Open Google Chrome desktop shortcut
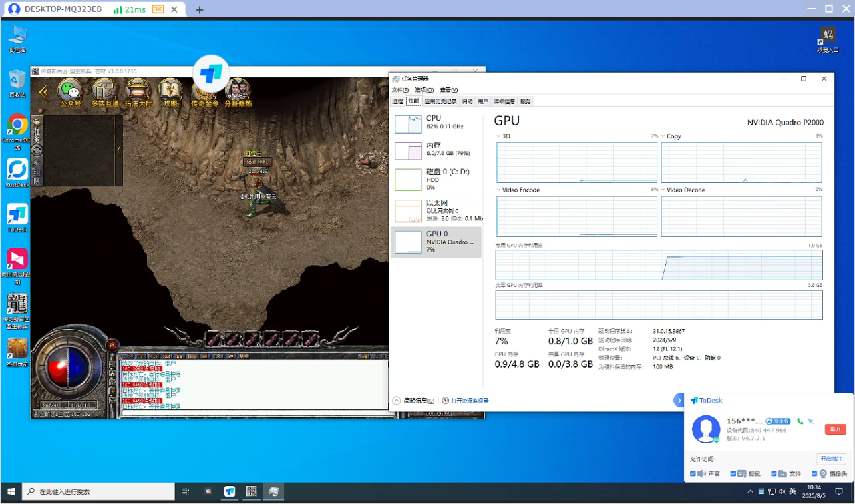 (x=17, y=127)
